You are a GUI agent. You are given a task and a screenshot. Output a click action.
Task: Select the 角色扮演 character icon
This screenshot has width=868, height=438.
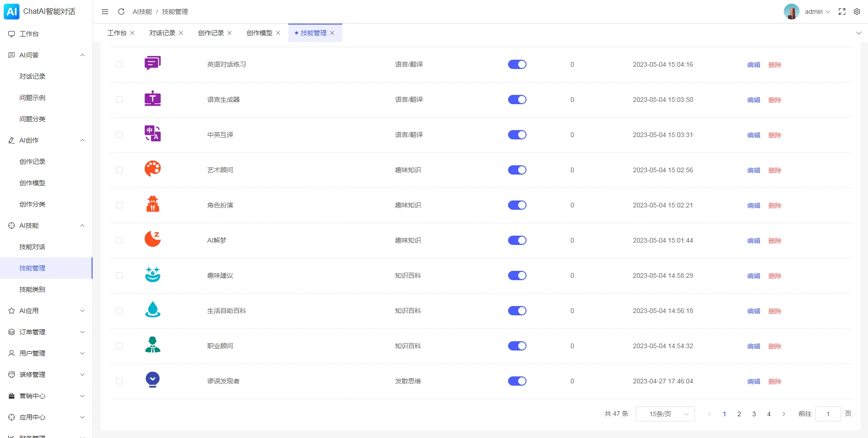click(x=152, y=204)
